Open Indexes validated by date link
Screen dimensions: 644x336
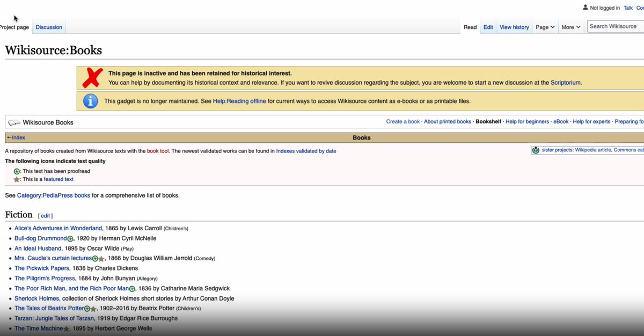(306, 151)
